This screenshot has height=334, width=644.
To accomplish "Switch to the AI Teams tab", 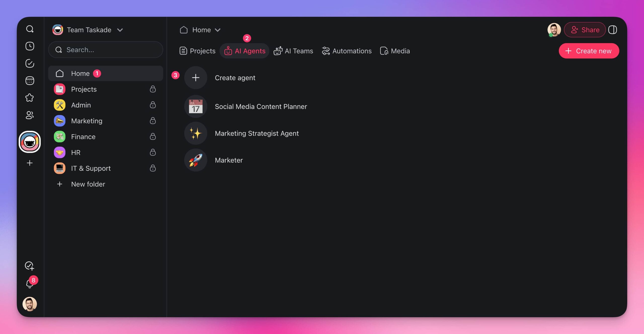I will tap(294, 51).
